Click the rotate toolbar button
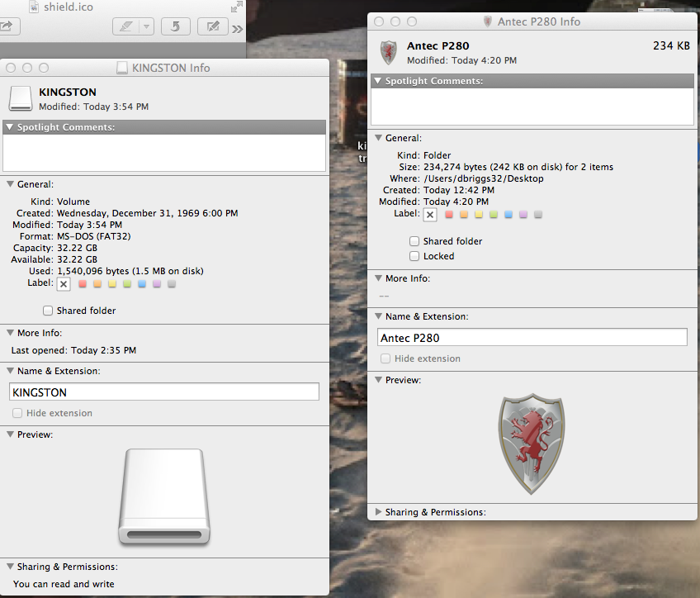 tap(176, 26)
